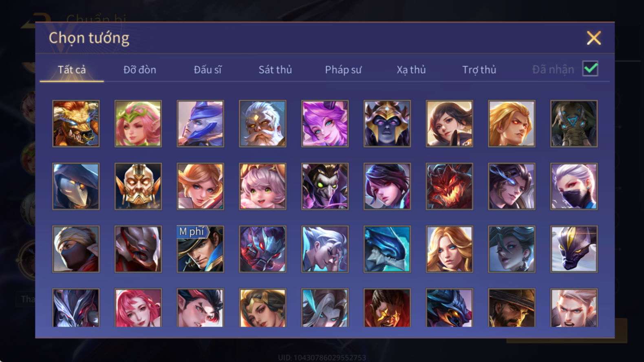
Task: Choose the white-bearded old man hero
Action: click(262, 123)
